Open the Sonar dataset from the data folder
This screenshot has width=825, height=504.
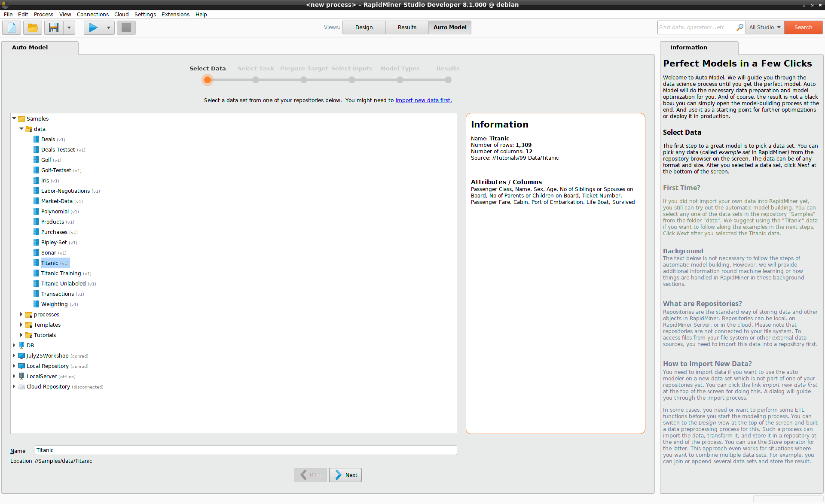tap(49, 252)
